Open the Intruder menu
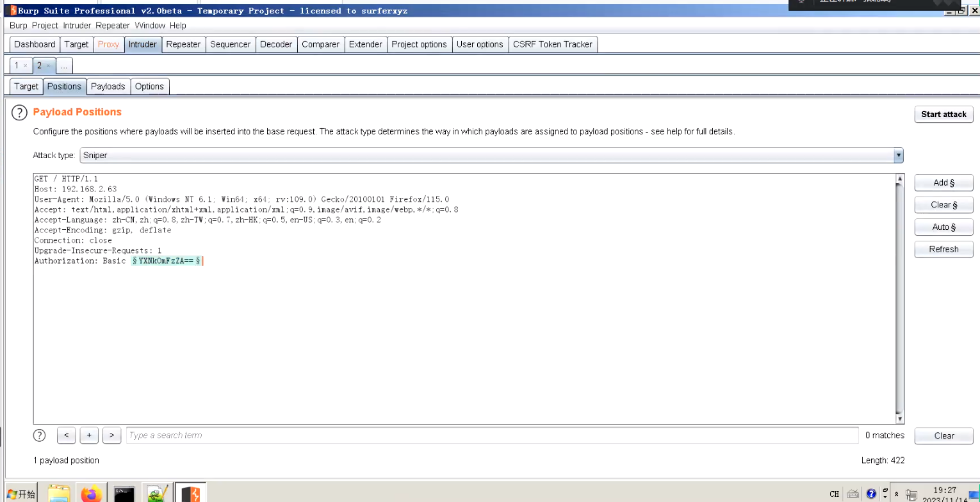Viewport: 980px width, 502px height. 77,26
